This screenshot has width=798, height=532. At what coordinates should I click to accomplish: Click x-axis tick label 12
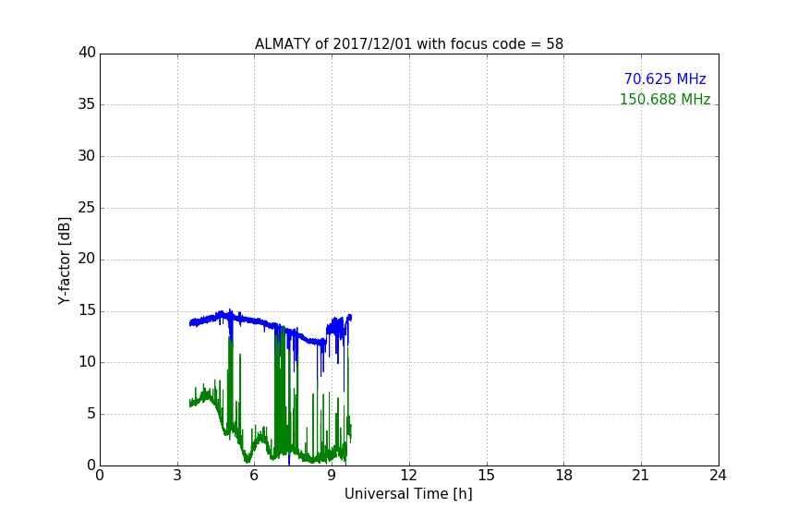[x=409, y=476]
